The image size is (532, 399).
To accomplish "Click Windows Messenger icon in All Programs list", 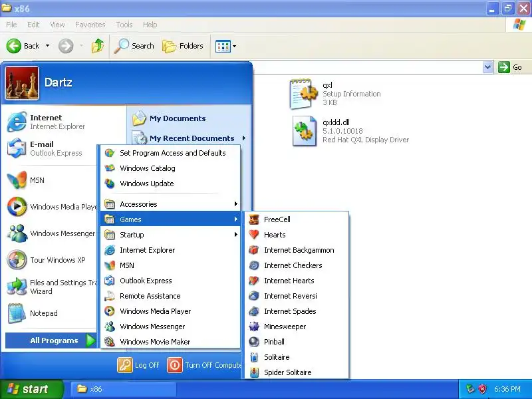I will tap(109, 326).
